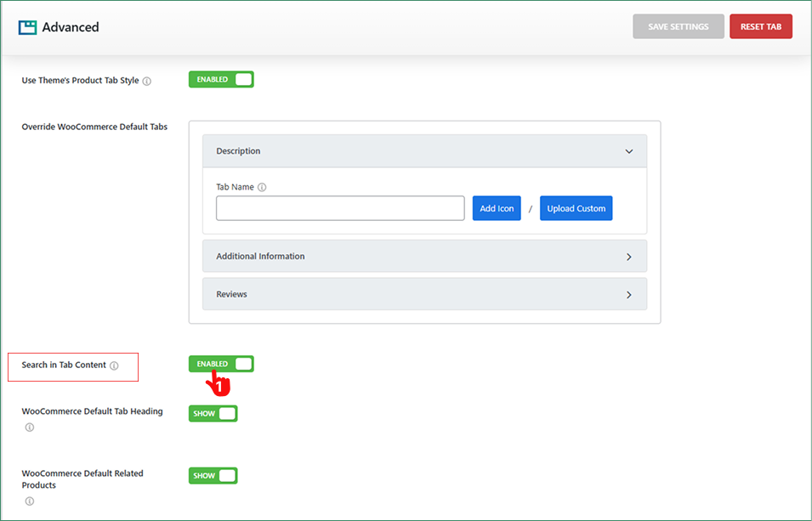Click info icon beside Search in Tab Content

tap(114, 365)
